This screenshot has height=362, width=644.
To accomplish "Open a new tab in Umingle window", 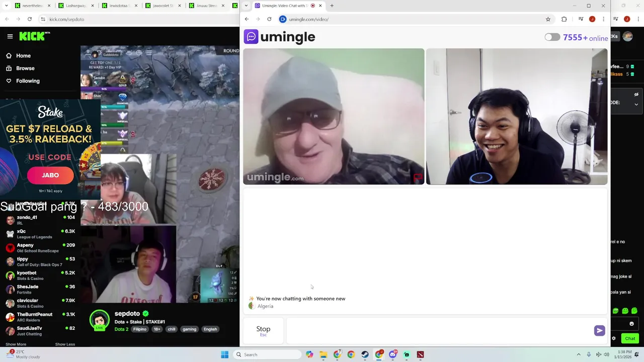I will (x=332, y=6).
